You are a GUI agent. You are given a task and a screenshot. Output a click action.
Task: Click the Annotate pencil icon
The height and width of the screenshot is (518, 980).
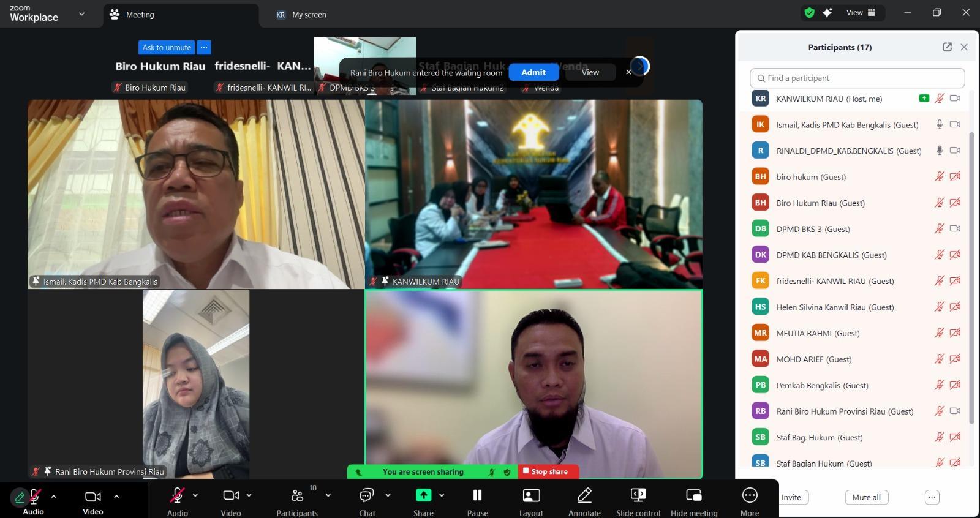point(584,495)
